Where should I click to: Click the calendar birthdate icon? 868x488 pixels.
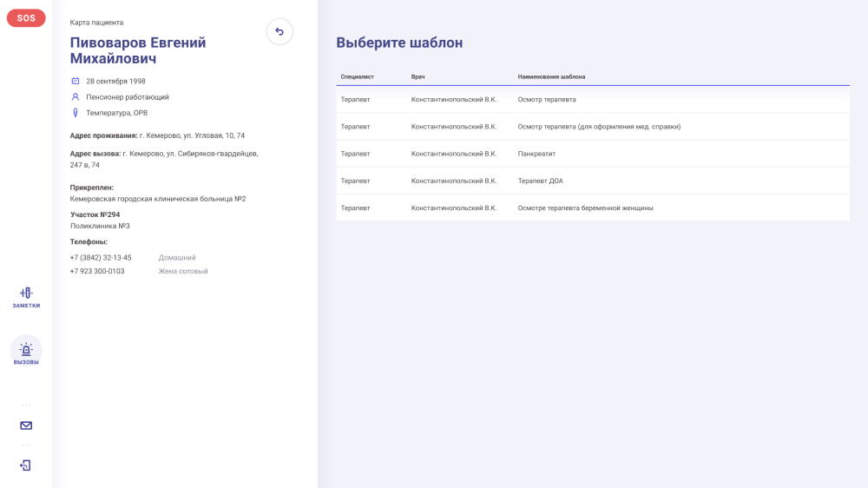click(x=76, y=81)
